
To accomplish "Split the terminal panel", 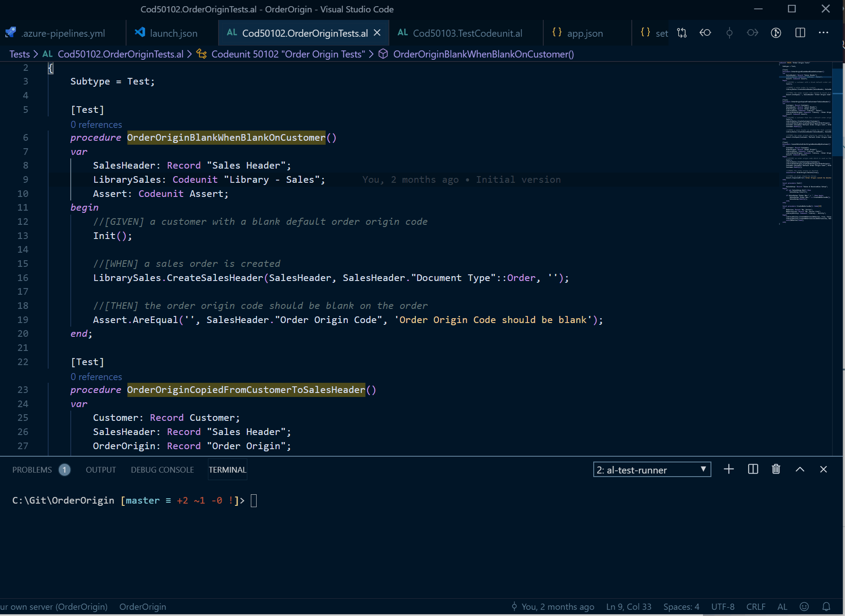I will pyautogui.click(x=753, y=470).
